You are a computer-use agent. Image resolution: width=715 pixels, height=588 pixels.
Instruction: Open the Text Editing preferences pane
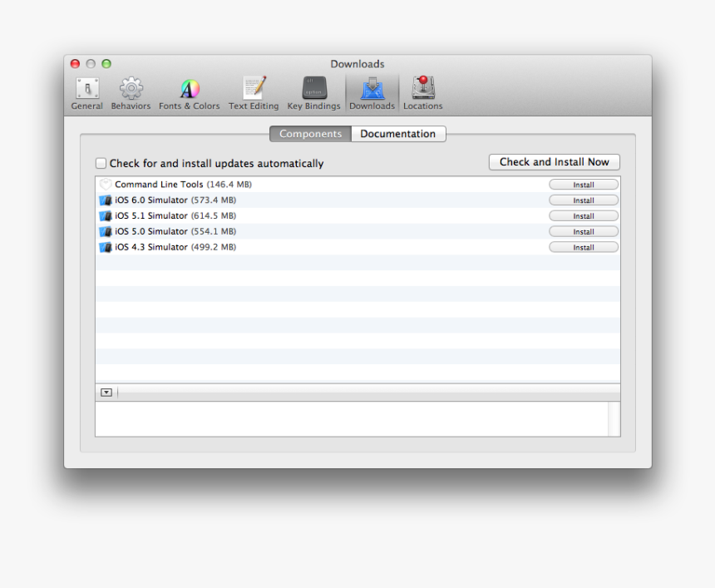[254, 91]
